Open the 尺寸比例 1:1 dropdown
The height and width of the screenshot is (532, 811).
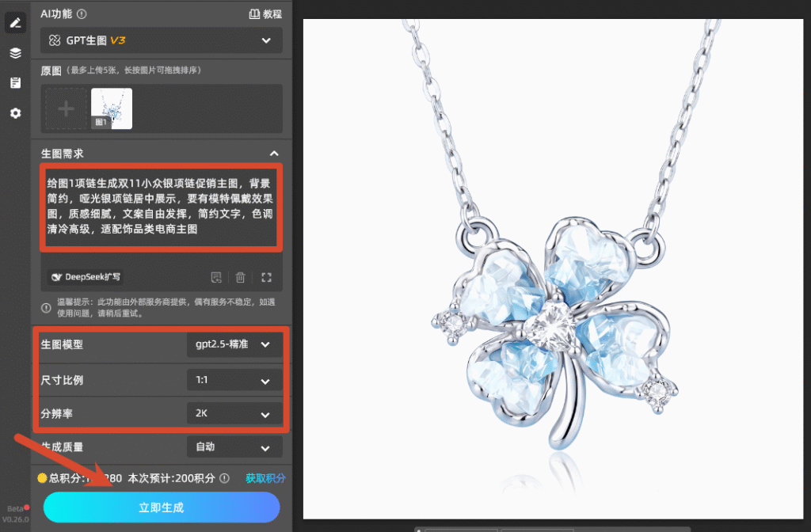(x=234, y=381)
